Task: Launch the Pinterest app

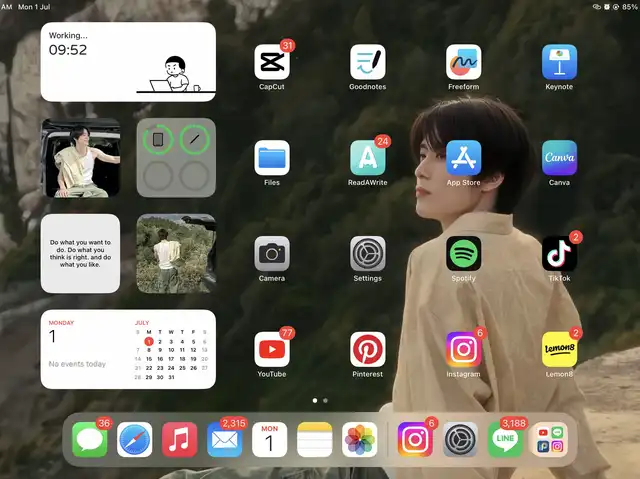Action: [x=367, y=350]
